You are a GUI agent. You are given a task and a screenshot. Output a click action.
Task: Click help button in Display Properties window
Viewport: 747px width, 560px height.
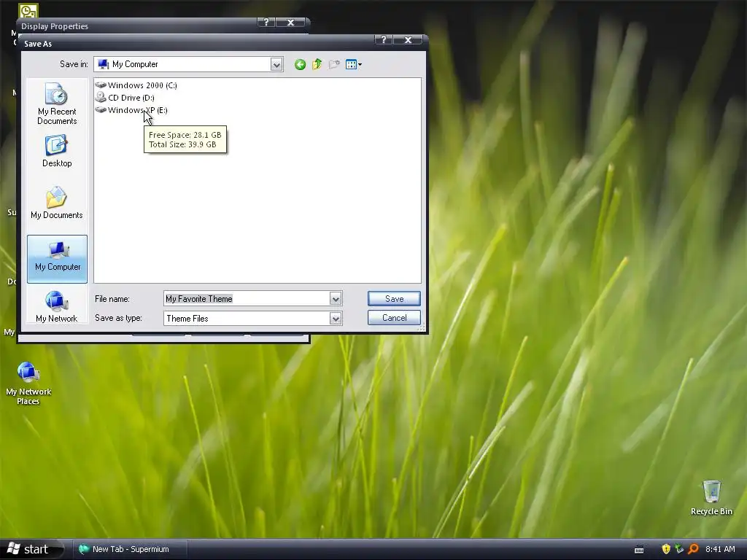pos(266,23)
